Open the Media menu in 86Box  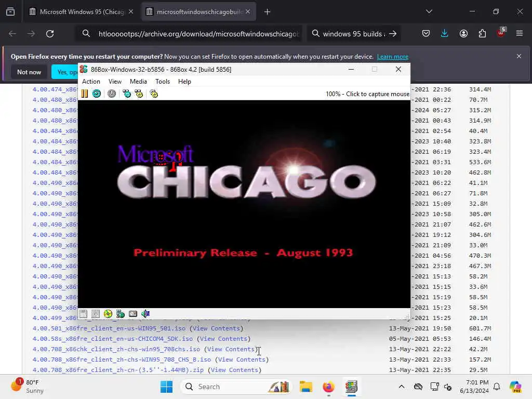[x=138, y=82]
